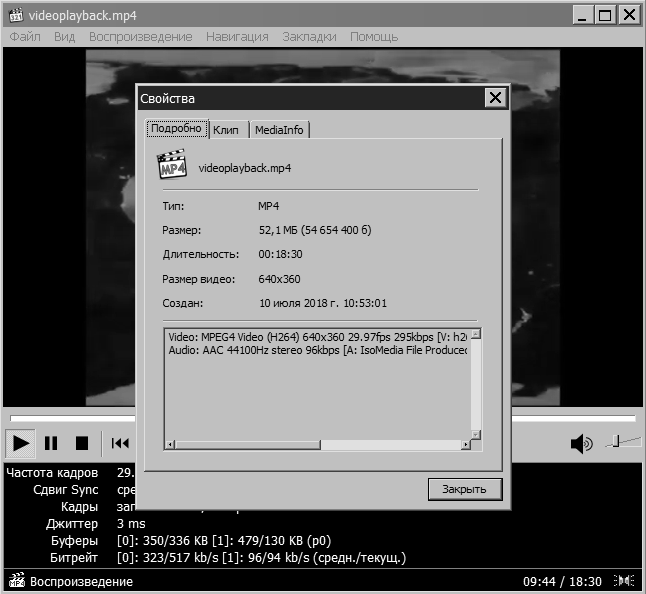Screen dimensions: 646x594
Task: Pause the video playback
Action: tap(51, 443)
